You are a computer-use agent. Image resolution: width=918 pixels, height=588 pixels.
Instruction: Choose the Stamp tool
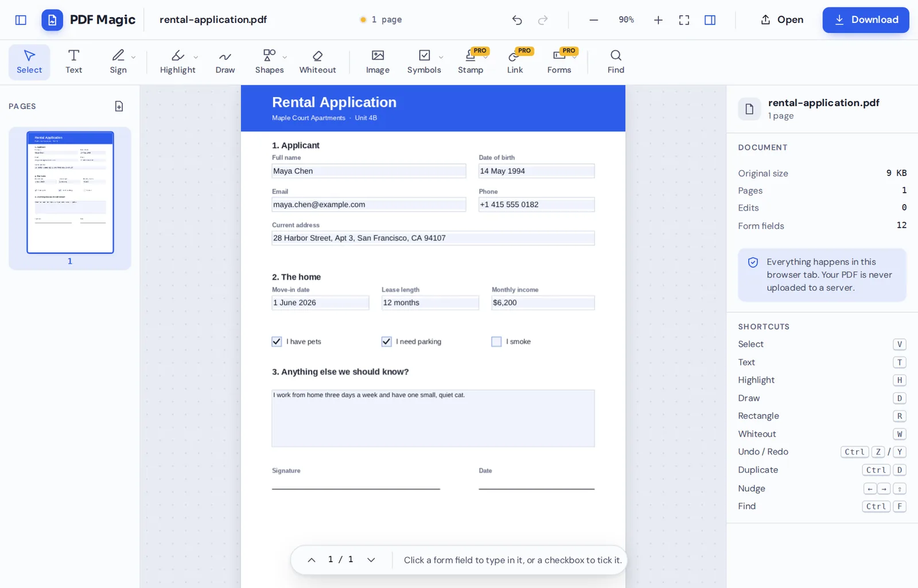tap(470, 62)
